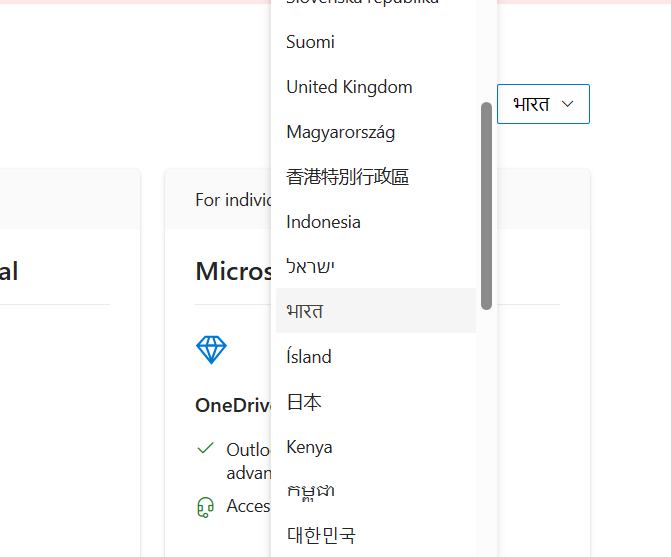671x557 pixels.
Task: Pick Kenya from the region list
Action: pyautogui.click(x=376, y=447)
